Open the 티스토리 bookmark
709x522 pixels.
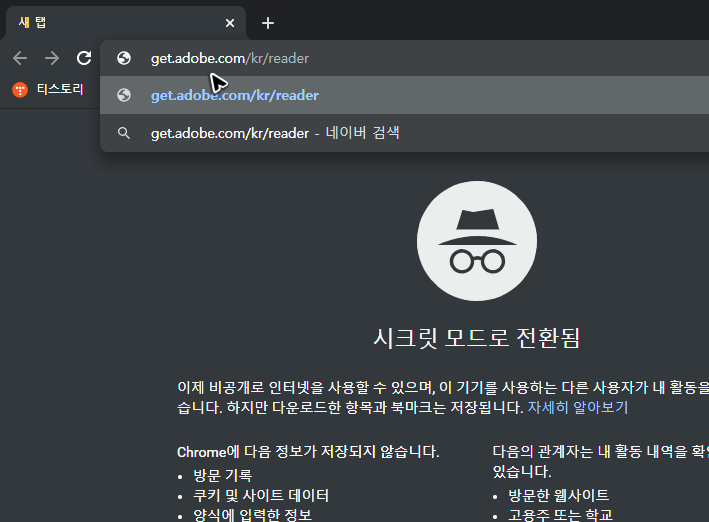pos(48,90)
